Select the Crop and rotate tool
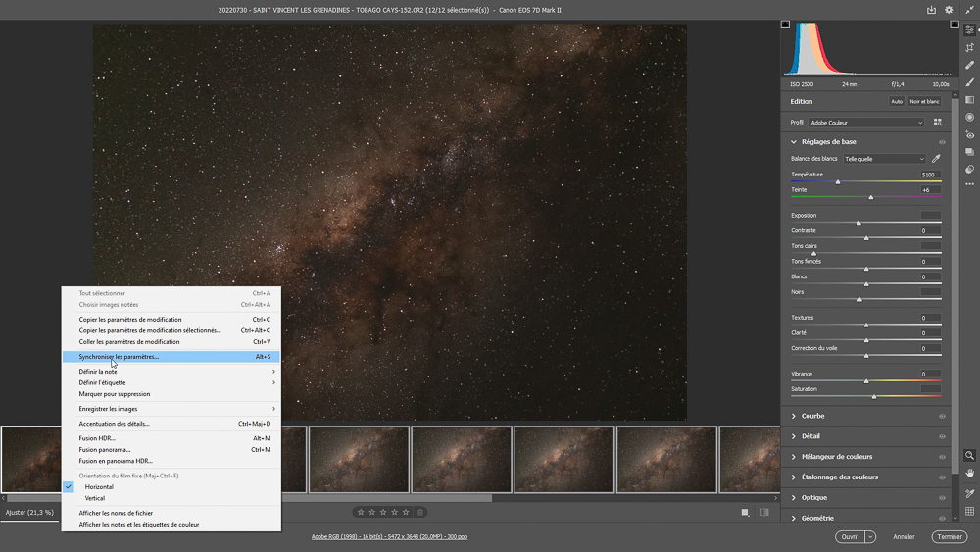Screen dimensions: 980x552 [x=969, y=47]
